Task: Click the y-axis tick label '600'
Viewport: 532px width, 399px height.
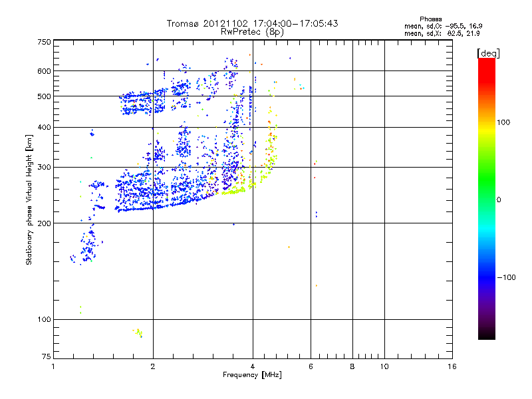Action: point(44,71)
